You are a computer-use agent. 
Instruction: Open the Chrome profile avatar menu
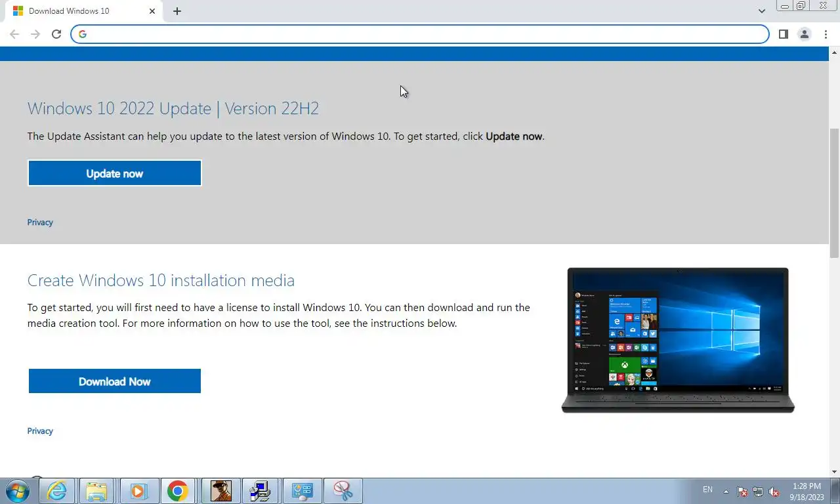coord(804,34)
